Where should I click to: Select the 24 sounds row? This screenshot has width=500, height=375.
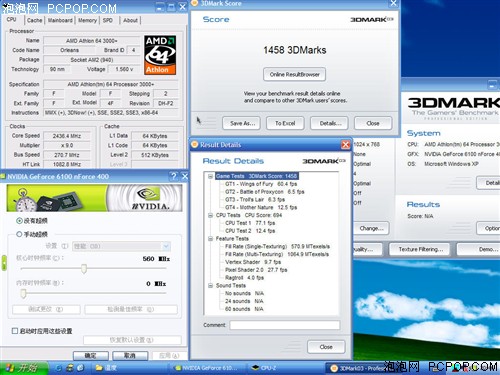point(244,301)
